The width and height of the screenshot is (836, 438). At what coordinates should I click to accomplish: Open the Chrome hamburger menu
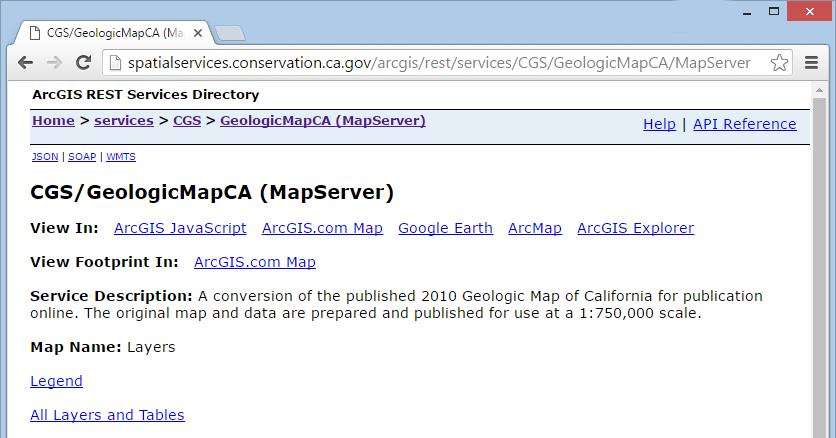pyautogui.click(x=811, y=63)
